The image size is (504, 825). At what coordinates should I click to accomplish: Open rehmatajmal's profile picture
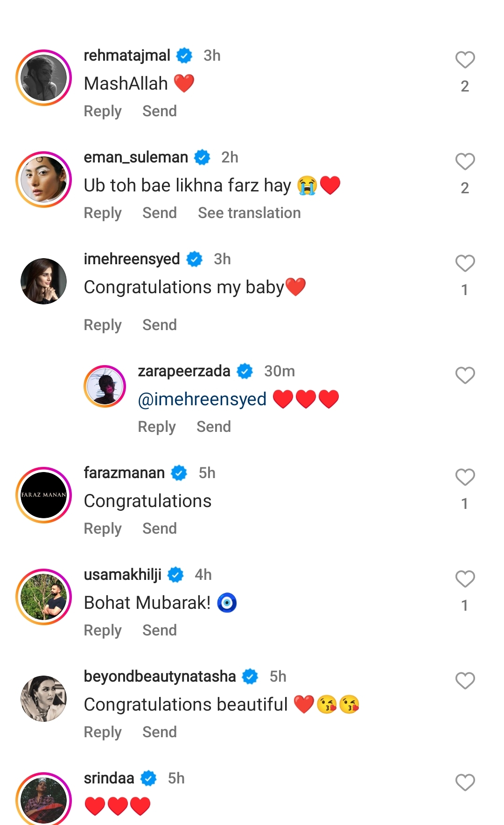(x=43, y=78)
